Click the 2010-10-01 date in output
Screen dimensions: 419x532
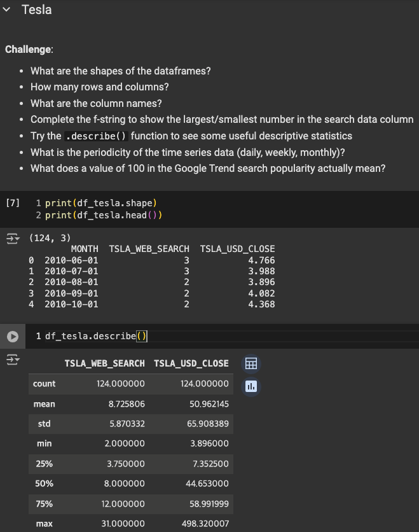point(71,304)
